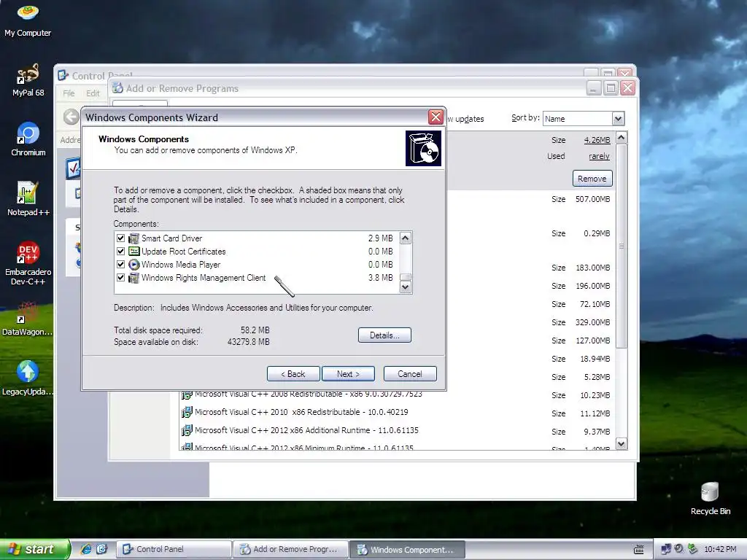This screenshot has width=747, height=560.
Task: Launch Notepad++ from the desktop
Action: pyautogui.click(x=28, y=199)
